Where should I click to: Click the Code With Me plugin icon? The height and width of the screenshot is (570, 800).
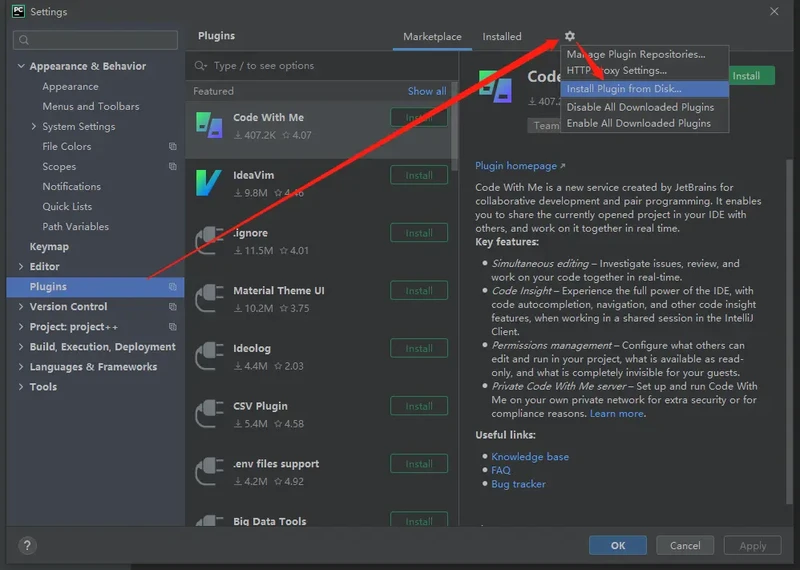(209, 126)
